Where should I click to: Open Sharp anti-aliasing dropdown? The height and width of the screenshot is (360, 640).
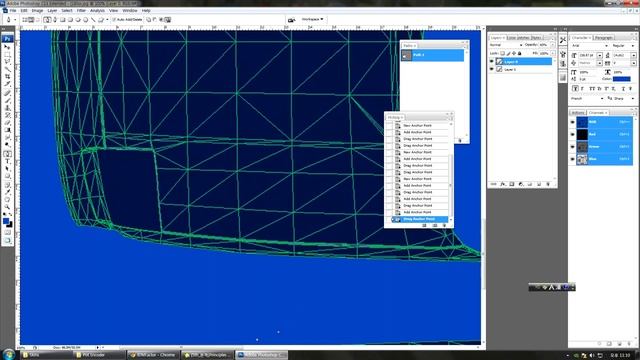[x=624, y=98]
